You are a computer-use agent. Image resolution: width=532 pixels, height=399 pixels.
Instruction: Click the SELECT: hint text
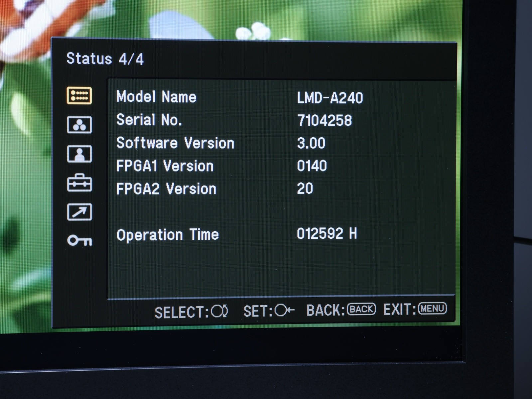click(182, 312)
